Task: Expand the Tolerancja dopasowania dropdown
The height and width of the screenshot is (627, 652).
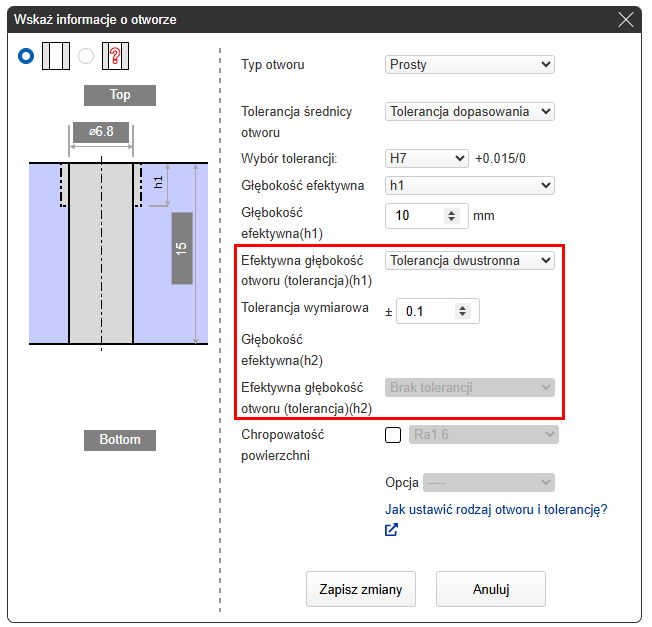Action: click(469, 112)
